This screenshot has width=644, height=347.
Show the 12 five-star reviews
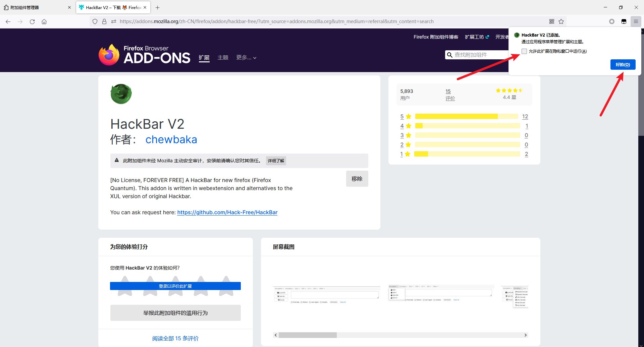pos(525,116)
